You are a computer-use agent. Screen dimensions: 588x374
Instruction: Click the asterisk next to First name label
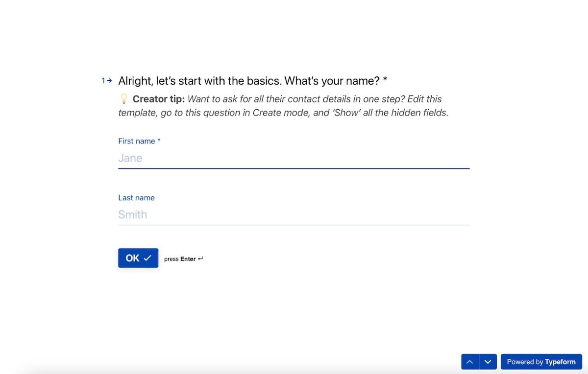(159, 141)
